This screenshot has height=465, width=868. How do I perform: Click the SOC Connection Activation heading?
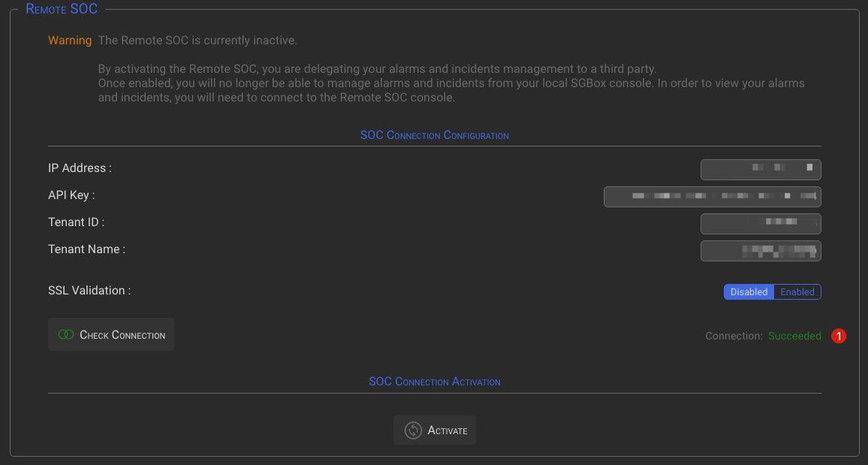pos(434,382)
